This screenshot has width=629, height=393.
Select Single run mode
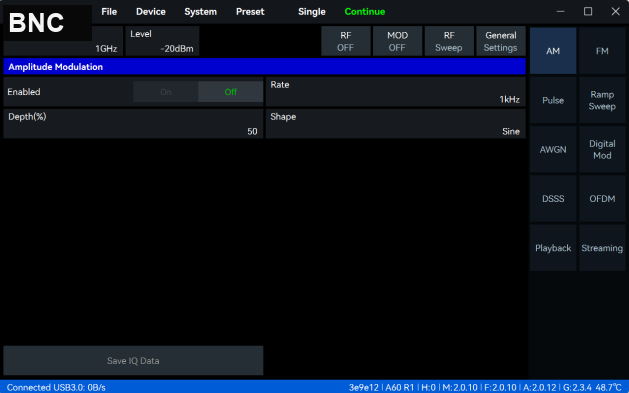(312, 12)
